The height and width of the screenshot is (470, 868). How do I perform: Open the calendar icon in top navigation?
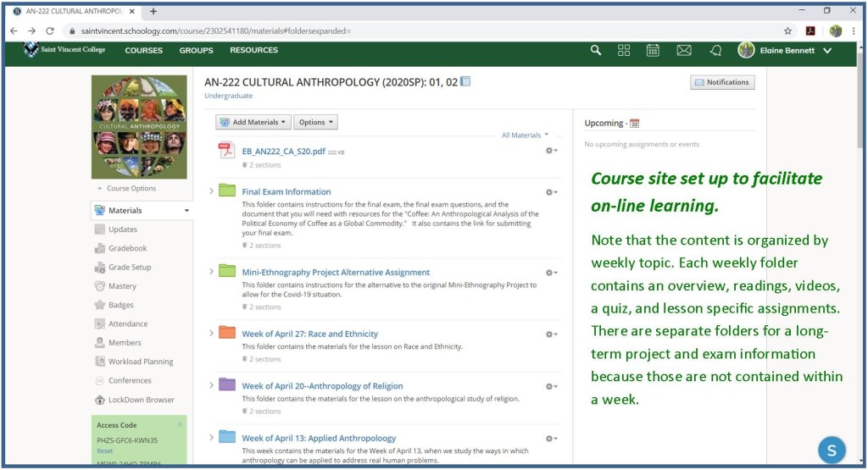[x=653, y=51]
